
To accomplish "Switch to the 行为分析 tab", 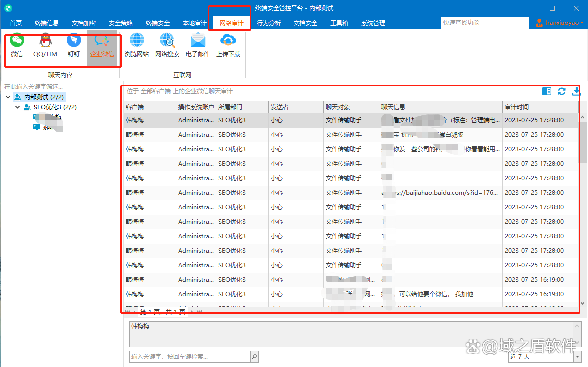I will [269, 23].
